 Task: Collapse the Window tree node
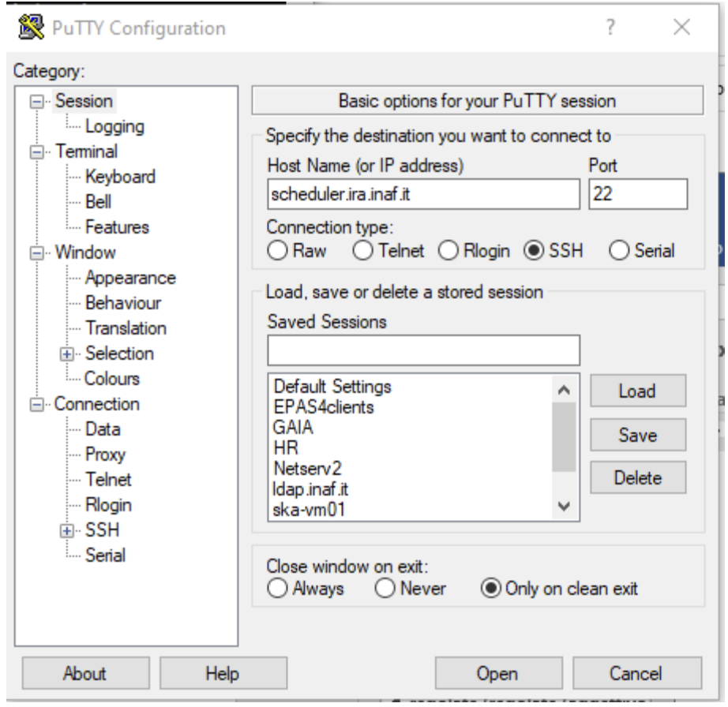coord(36,253)
